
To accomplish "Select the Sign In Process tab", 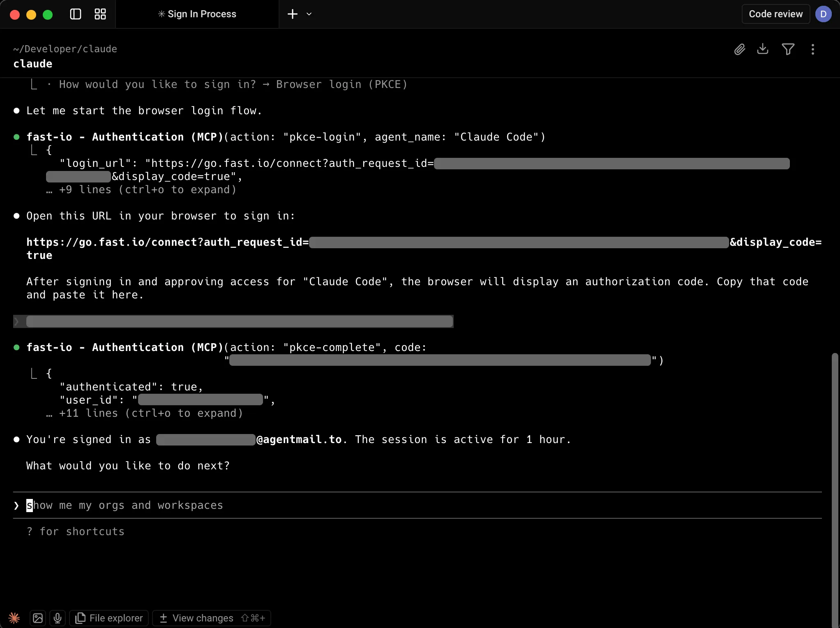I will pos(197,14).
